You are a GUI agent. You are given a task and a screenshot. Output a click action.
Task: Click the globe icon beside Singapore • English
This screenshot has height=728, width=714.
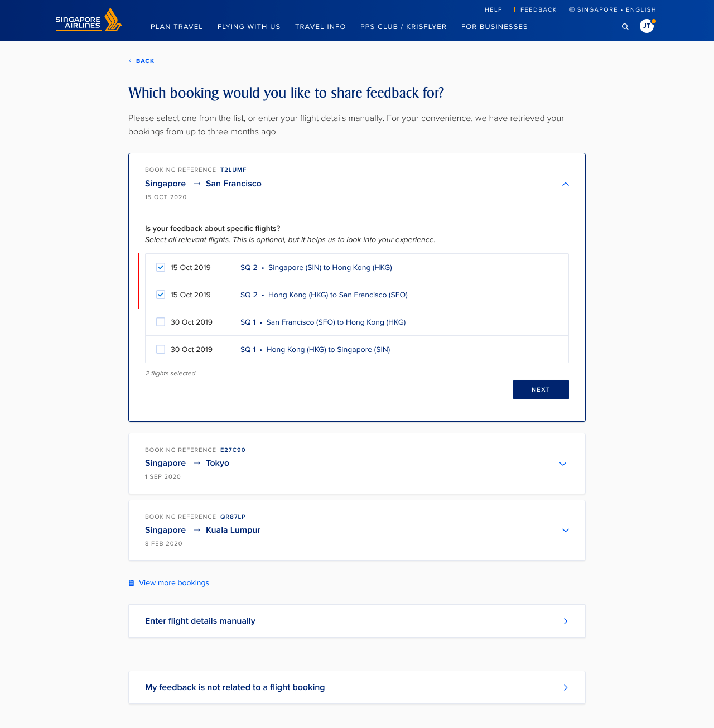point(572,9)
